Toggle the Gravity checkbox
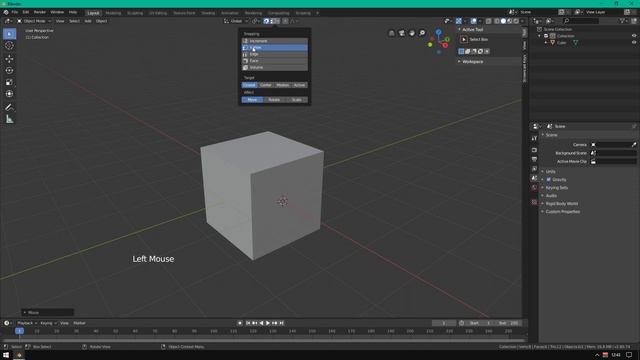The height and width of the screenshot is (360, 640). [x=549, y=180]
